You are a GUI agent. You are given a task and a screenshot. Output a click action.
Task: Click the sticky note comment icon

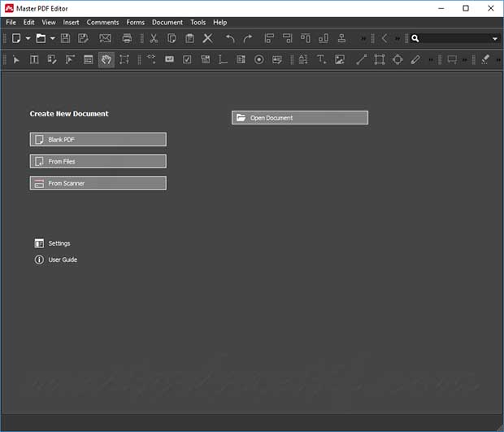pos(452,60)
